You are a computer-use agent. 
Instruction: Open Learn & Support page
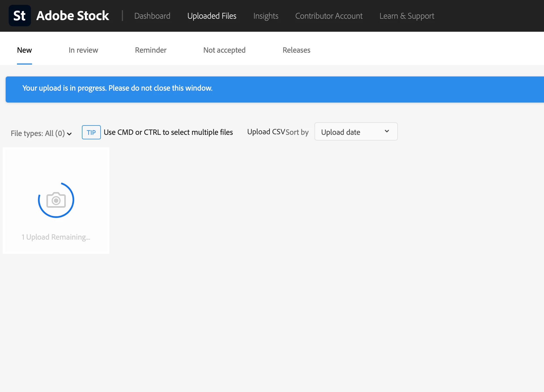tap(407, 16)
